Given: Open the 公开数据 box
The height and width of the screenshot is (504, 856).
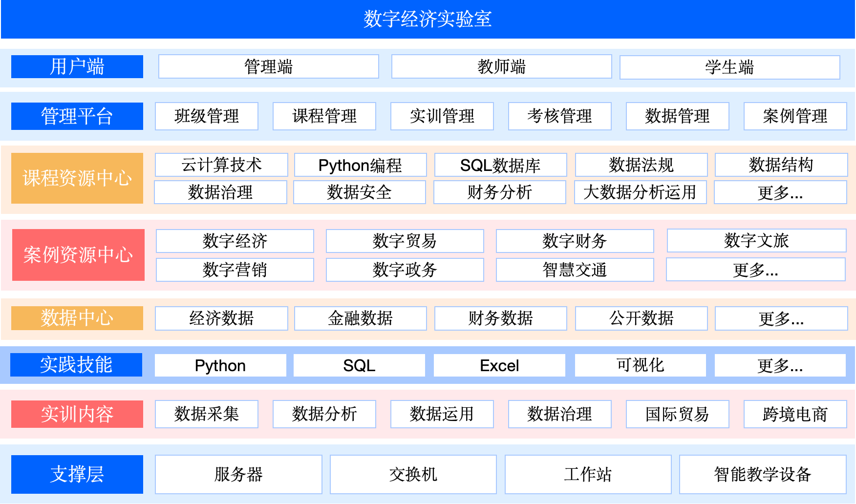Looking at the screenshot, I should [x=642, y=318].
